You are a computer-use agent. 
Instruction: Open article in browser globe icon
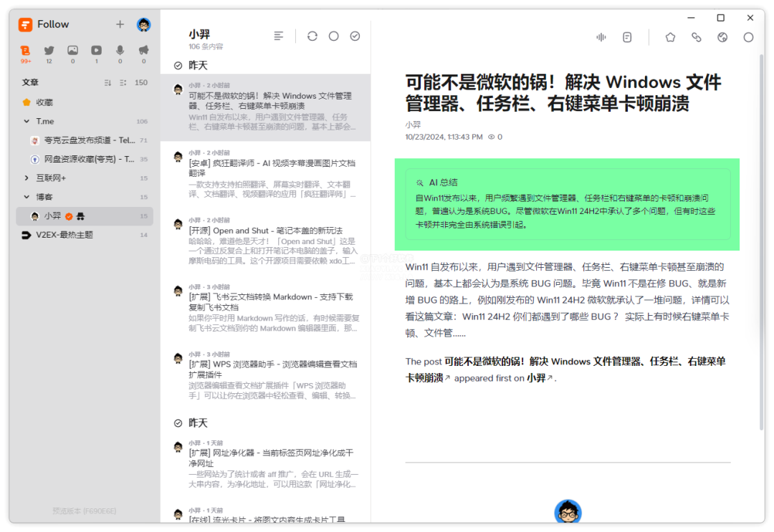(722, 37)
